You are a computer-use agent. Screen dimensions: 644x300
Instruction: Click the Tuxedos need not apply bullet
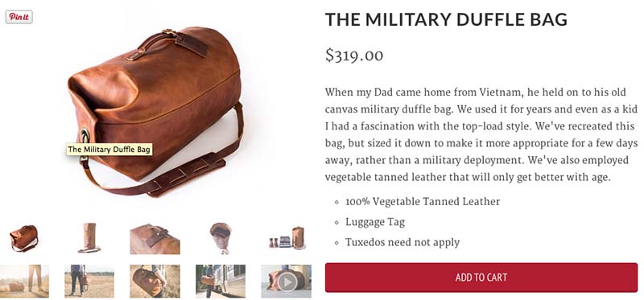click(402, 242)
